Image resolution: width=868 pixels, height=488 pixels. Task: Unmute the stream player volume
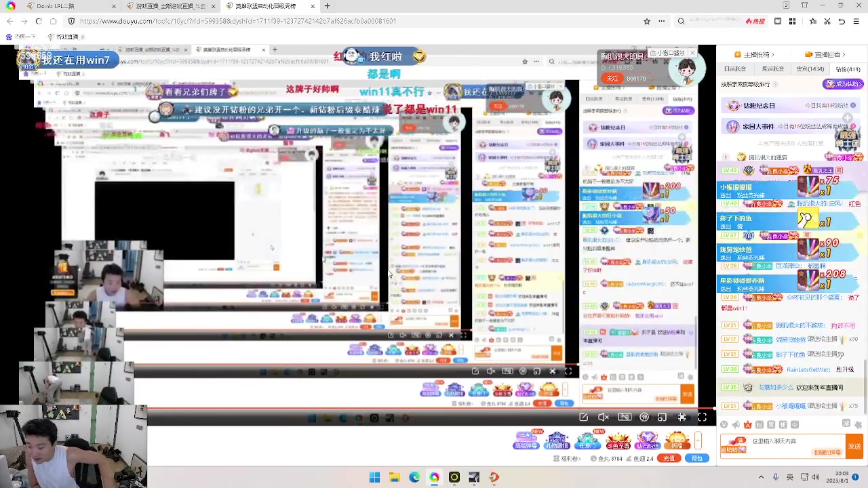point(604,418)
